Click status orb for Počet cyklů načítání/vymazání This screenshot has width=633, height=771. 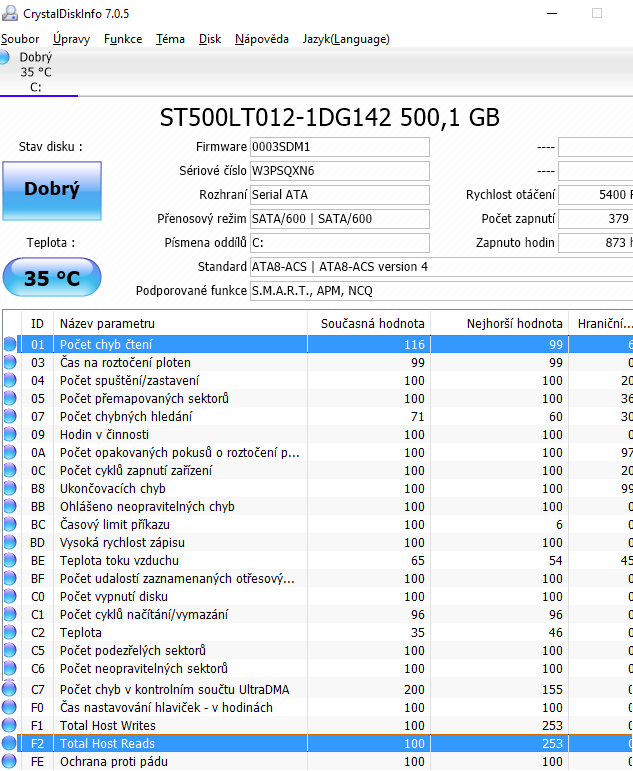(10, 615)
